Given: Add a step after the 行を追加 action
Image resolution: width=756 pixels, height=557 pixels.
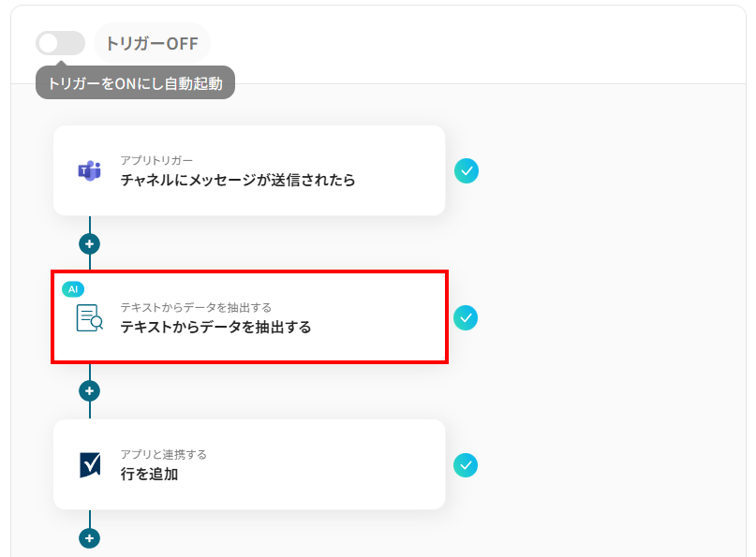Looking at the screenshot, I should [x=90, y=538].
